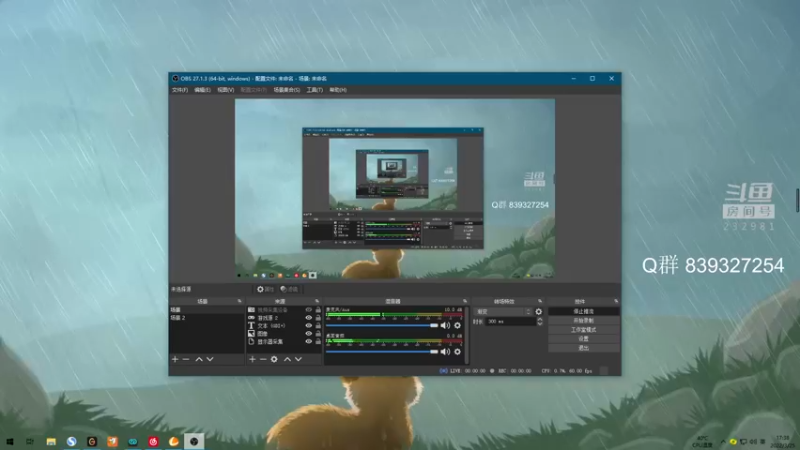Viewport: 800px width, 450px height.
Task: Open Task View on taskbar
Action: tap(30, 441)
